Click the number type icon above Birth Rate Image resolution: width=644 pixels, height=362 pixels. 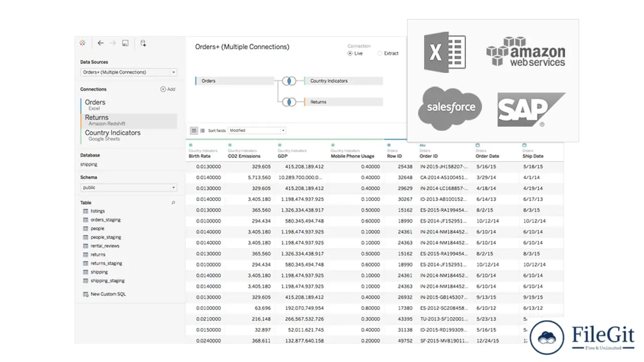[190, 145]
